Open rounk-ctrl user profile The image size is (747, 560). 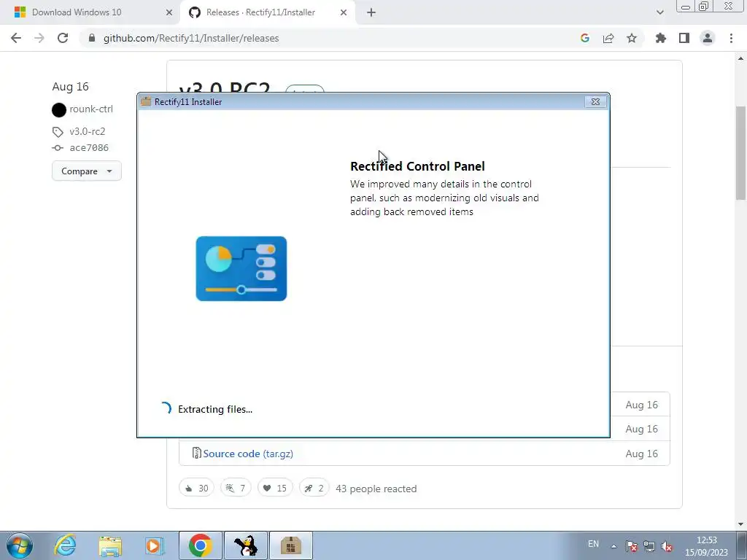click(x=91, y=109)
